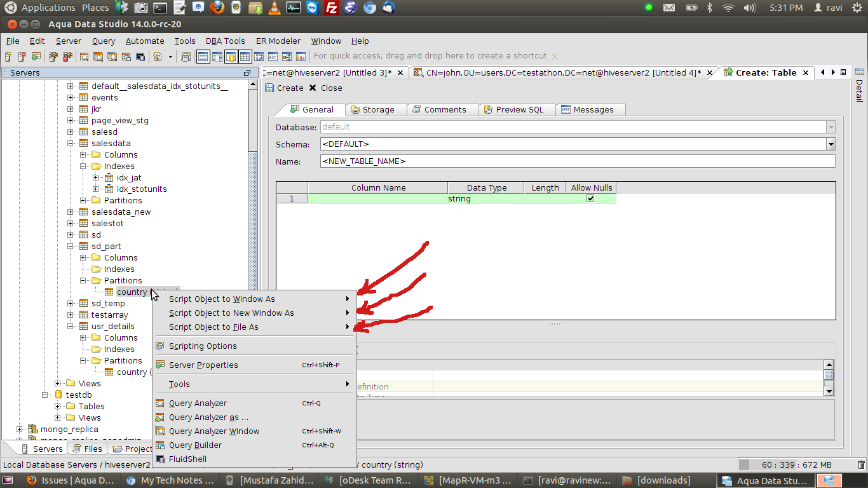
Task: Uncheck Allow Nulls for column 1
Action: [x=590, y=199]
